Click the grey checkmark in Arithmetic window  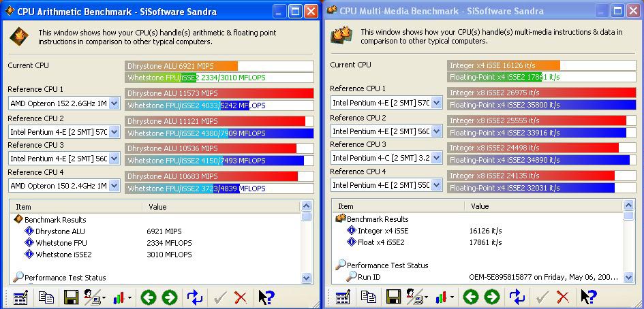tap(221, 297)
